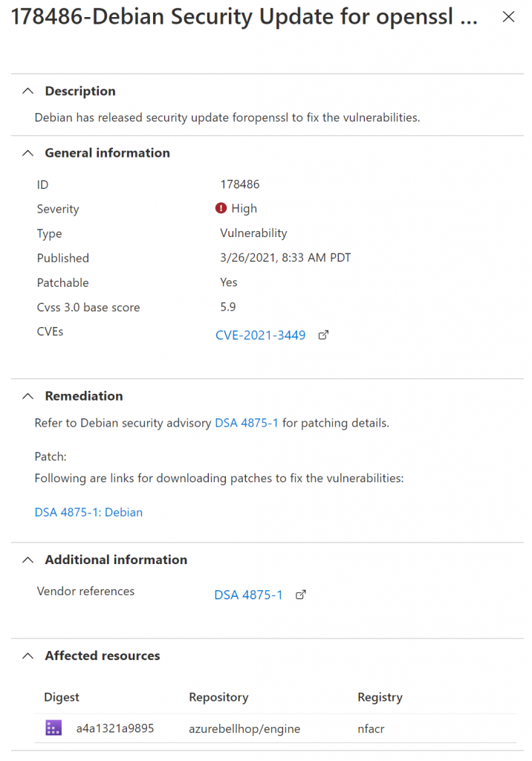The image size is (532, 761).
Task: Collapse the Additional information section
Action: click(x=28, y=560)
